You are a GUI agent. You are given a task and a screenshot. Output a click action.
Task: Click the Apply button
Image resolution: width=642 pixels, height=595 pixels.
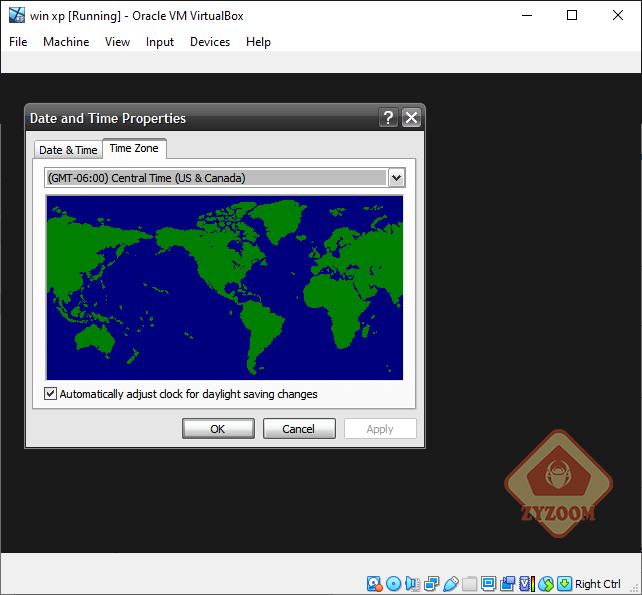click(x=380, y=429)
